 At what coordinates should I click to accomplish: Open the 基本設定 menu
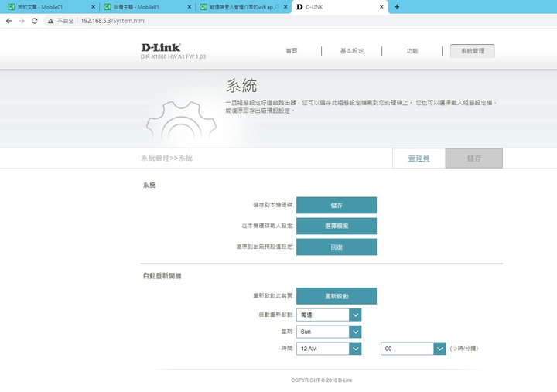(352, 51)
